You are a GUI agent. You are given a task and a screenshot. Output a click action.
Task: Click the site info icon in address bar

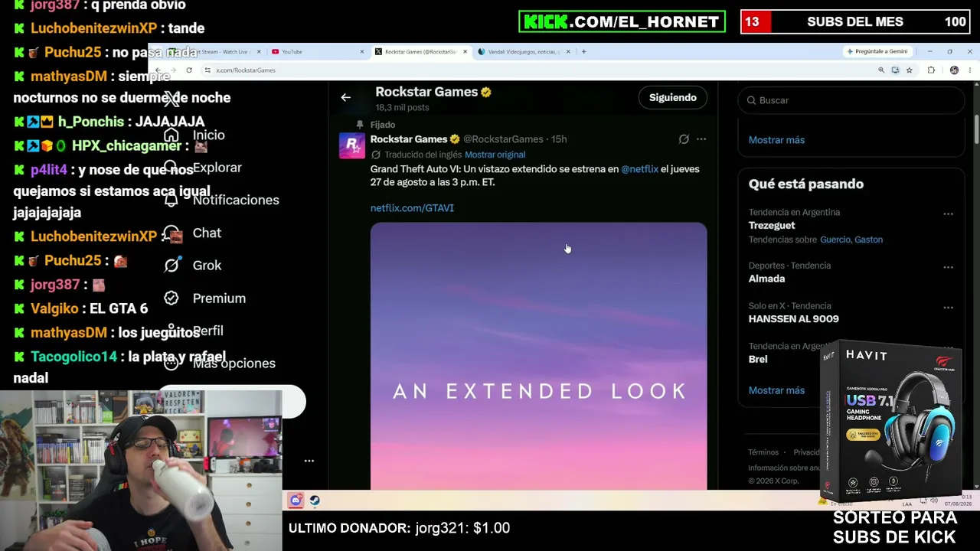click(x=207, y=70)
